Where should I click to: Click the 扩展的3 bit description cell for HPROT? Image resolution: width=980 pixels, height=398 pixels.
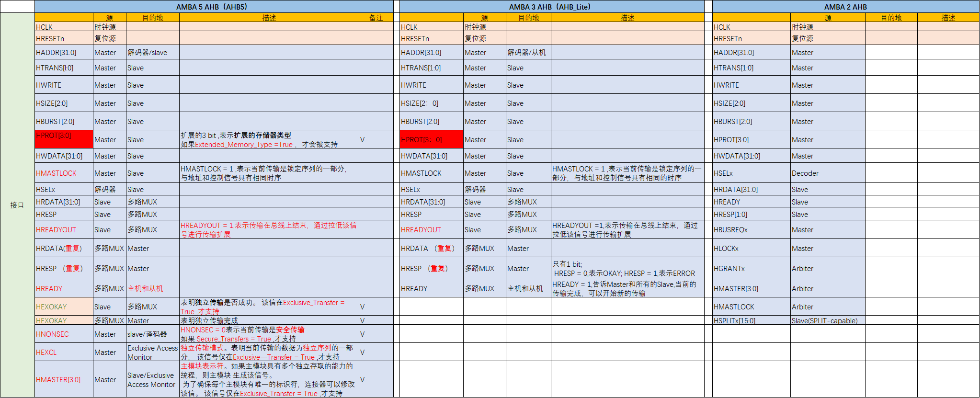pyautogui.click(x=269, y=139)
